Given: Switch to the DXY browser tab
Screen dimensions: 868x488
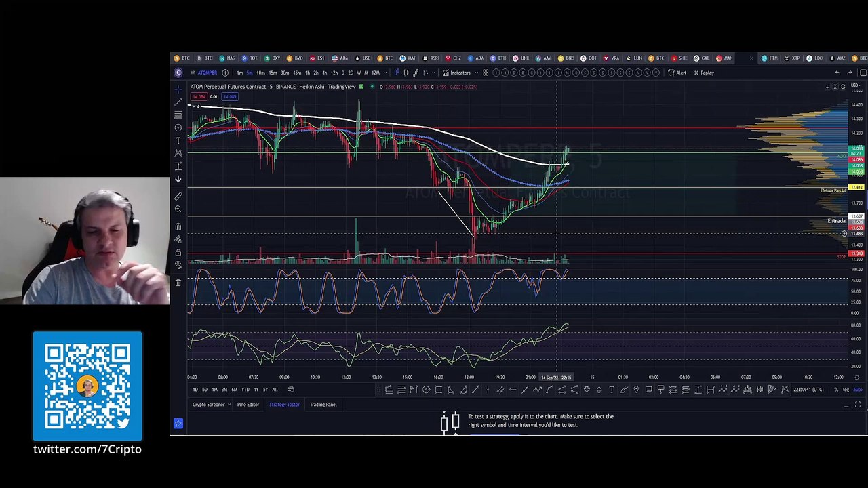Looking at the screenshot, I should click(274, 58).
